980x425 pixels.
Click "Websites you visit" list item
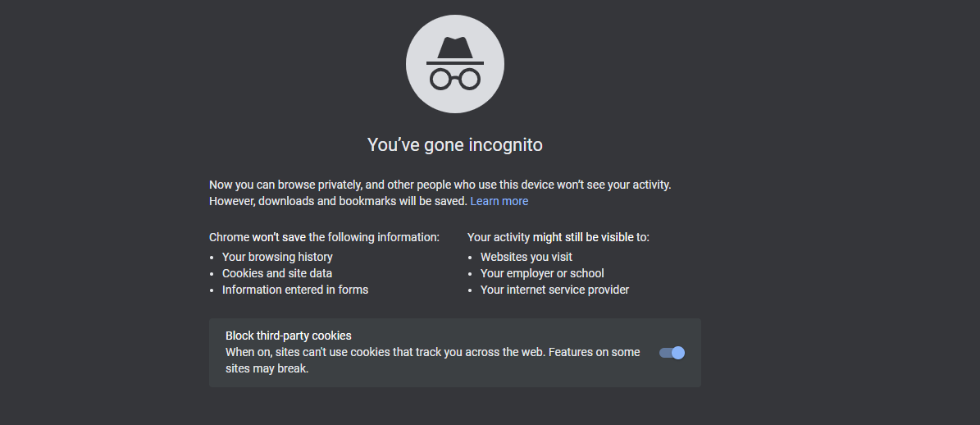[x=526, y=257]
